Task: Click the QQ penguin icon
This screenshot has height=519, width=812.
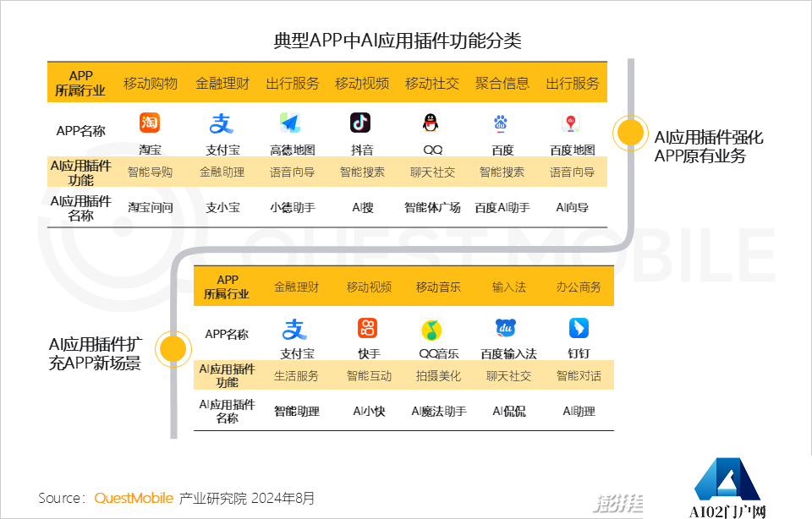Action: click(431, 123)
